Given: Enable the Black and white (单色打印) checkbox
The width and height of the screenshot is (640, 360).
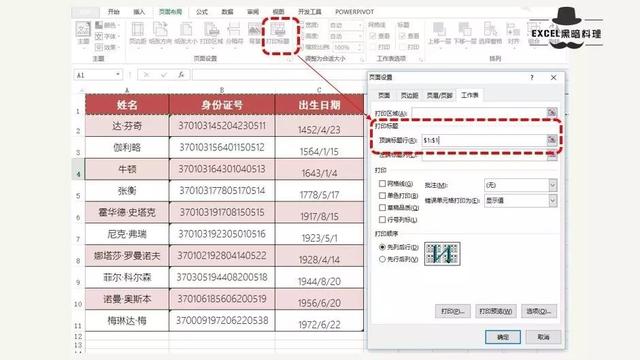Looking at the screenshot, I should click(x=382, y=196).
